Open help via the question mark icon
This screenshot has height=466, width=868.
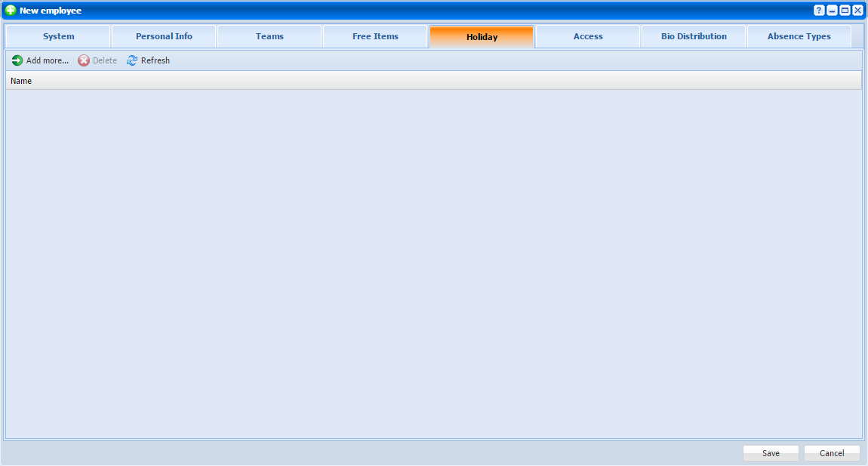(x=819, y=11)
